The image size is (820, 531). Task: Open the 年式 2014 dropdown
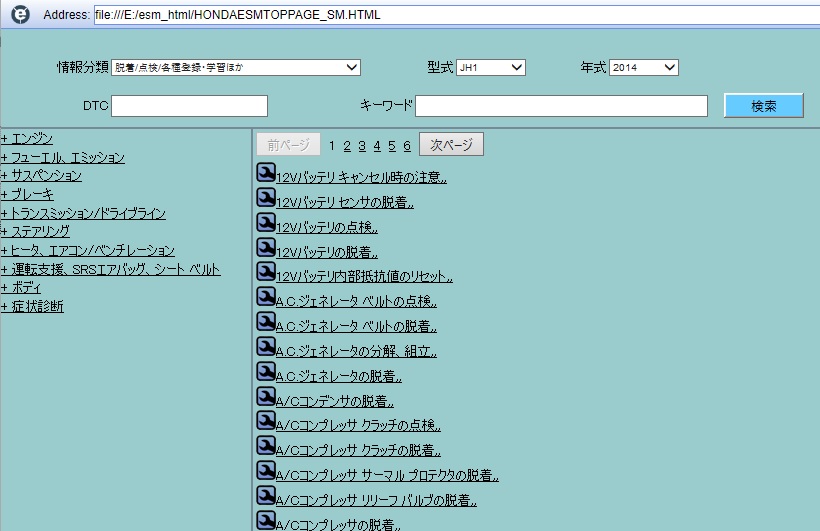pyautogui.click(x=644, y=67)
